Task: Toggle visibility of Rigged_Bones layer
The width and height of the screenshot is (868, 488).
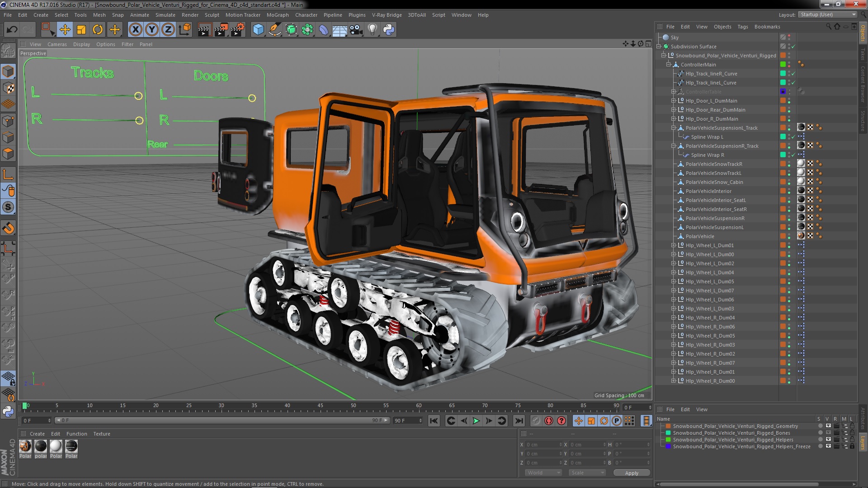Action: (828, 433)
